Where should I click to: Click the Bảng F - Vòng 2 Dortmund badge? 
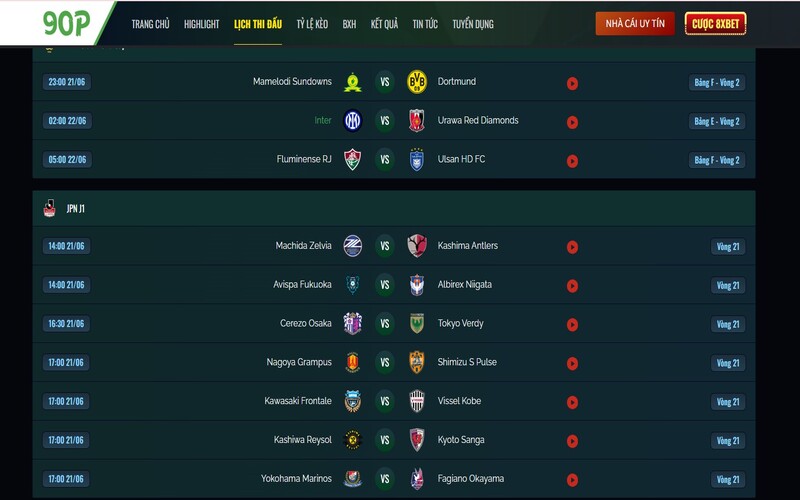717,83
